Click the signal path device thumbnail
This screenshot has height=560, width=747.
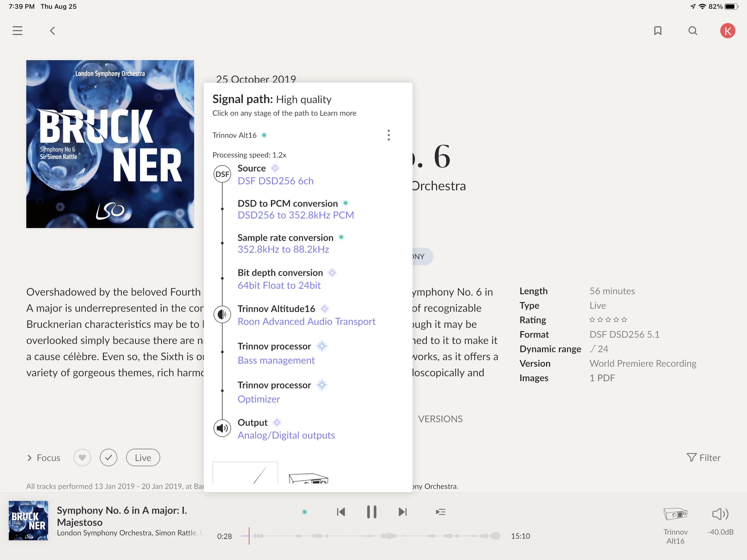pyautogui.click(x=309, y=478)
